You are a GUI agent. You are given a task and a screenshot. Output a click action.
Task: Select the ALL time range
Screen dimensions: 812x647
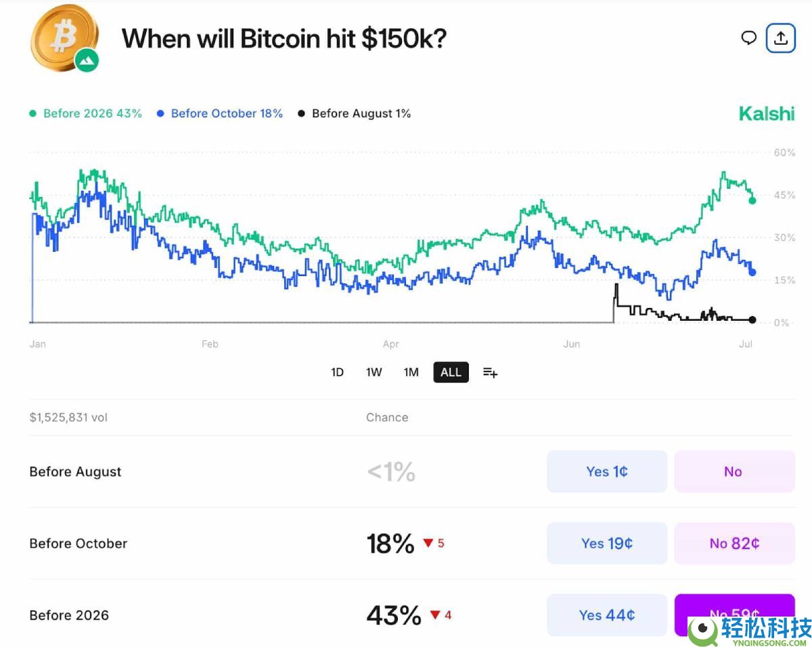coord(451,372)
